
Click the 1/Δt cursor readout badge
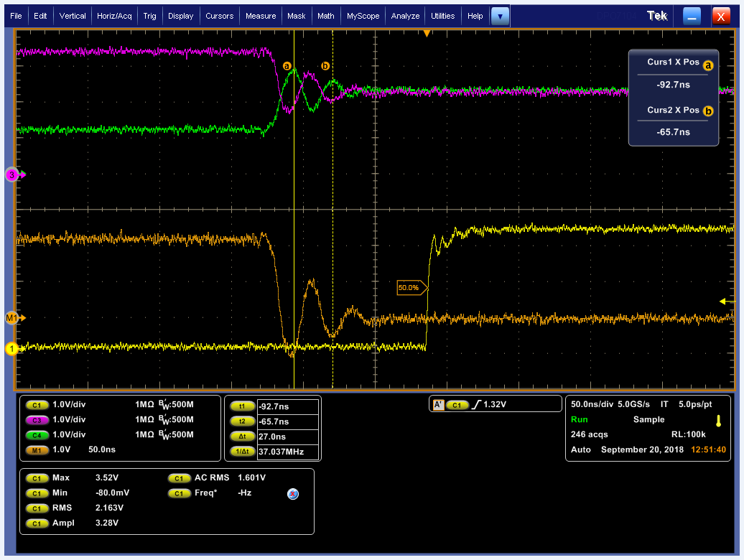[x=242, y=452]
